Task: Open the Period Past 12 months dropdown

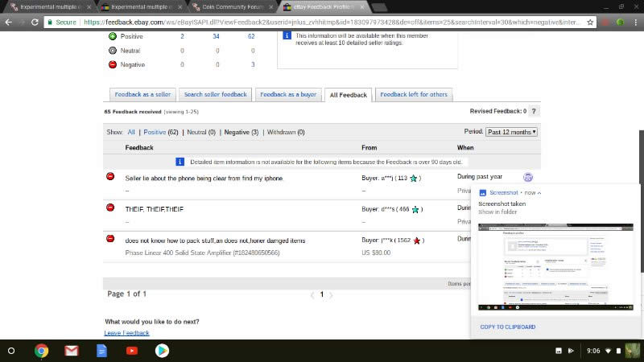Action: point(511,132)
